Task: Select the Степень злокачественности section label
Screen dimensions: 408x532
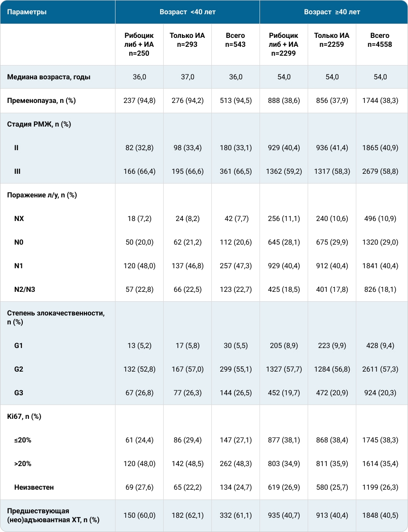Action: (x=56, y=318)
